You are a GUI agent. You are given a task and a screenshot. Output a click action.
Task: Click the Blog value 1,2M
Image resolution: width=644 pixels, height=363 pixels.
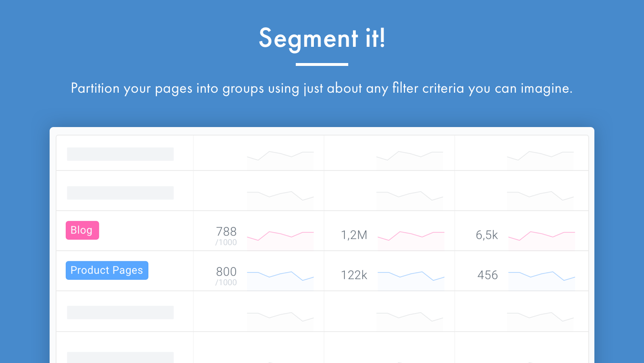[x=354, y=235]
